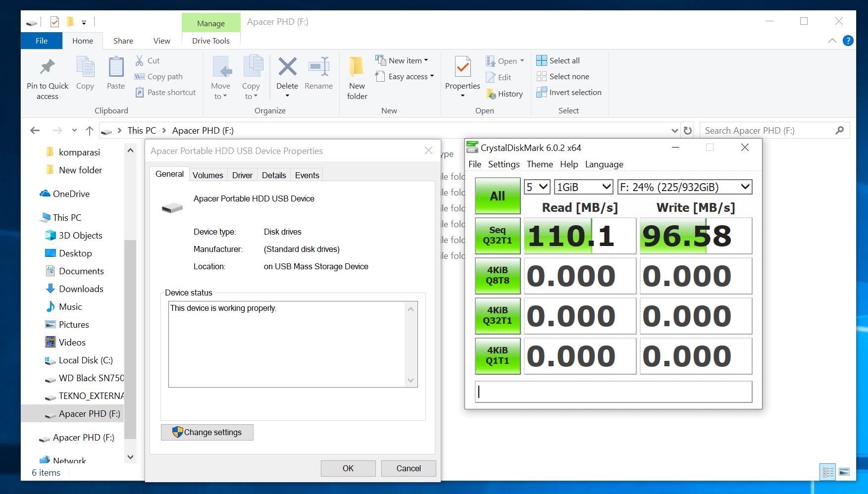Open CrystalDiskMark File menu
Viewport: 868px width, 494px height.
click(x=475, y=164)
